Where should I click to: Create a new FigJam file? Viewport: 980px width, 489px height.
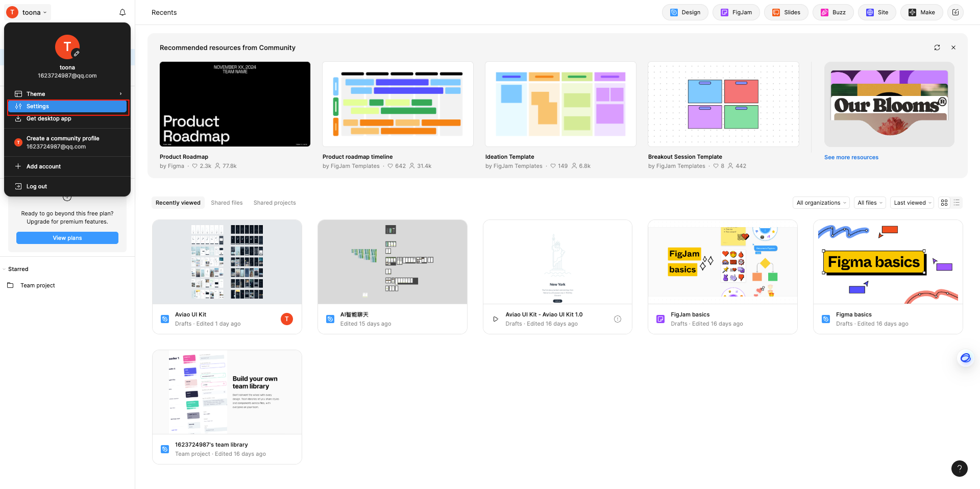736,12
